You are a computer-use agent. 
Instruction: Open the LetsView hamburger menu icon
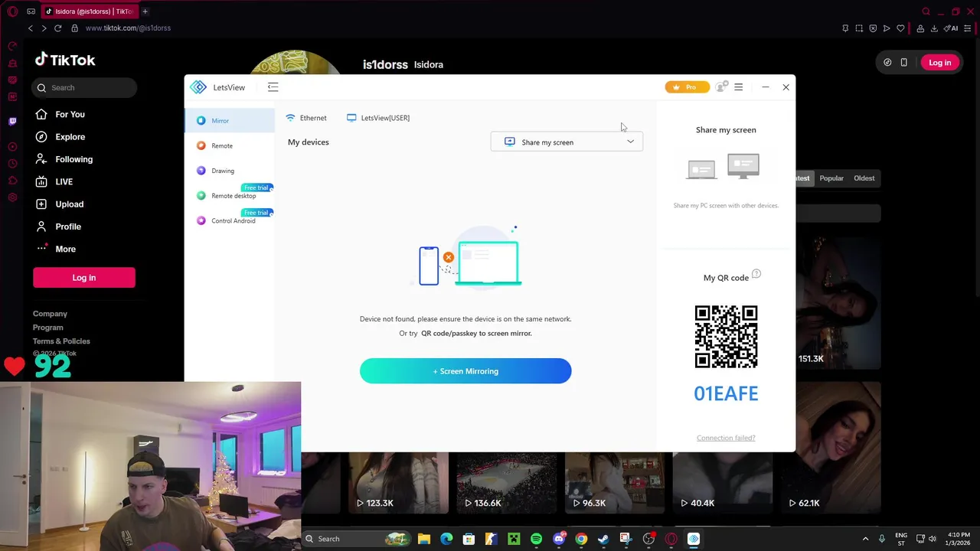[738, 87]
